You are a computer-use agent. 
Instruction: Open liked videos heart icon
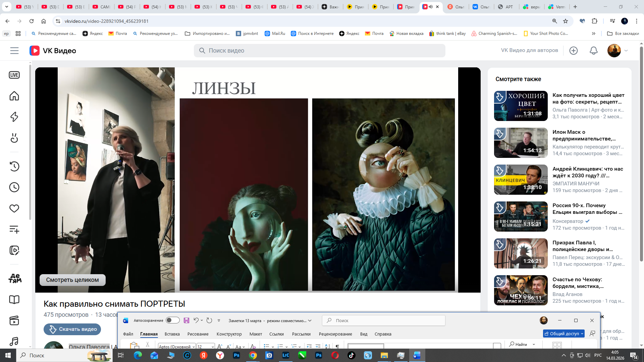pyautogui.click(x=14, y=208)
